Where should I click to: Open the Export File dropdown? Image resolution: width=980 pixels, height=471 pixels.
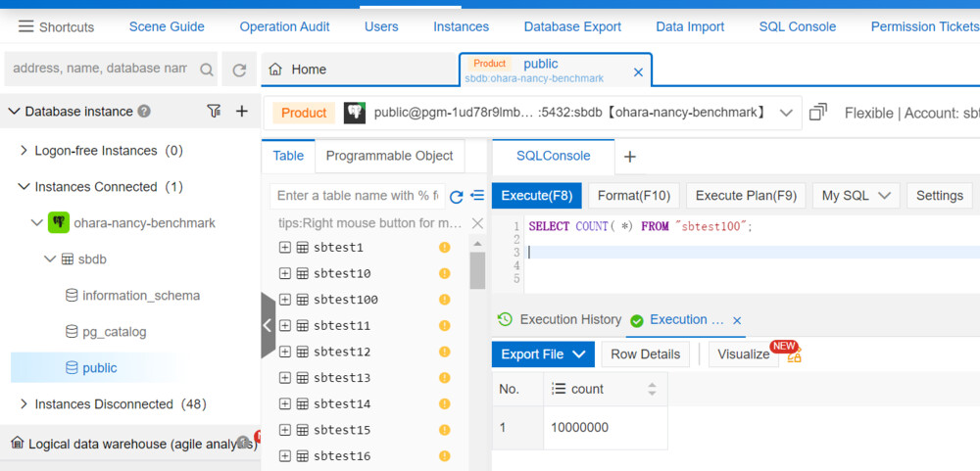coord(543,354)
